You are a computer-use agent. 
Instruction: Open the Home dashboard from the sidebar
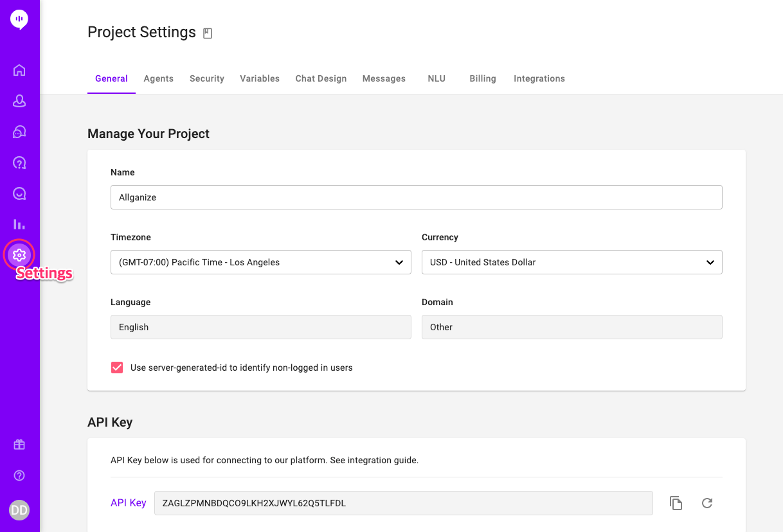coord(19,69)
